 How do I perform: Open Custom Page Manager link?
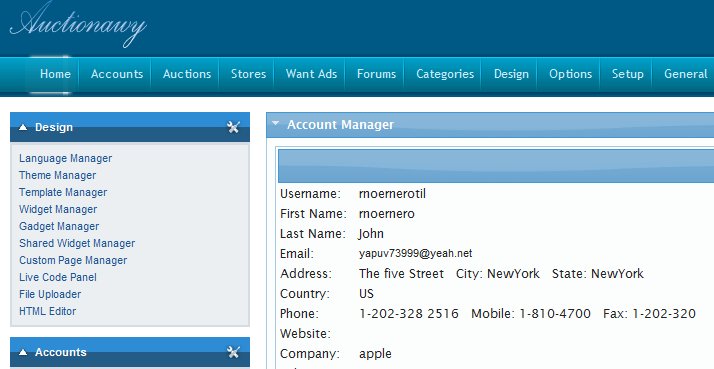click(73, 260)
